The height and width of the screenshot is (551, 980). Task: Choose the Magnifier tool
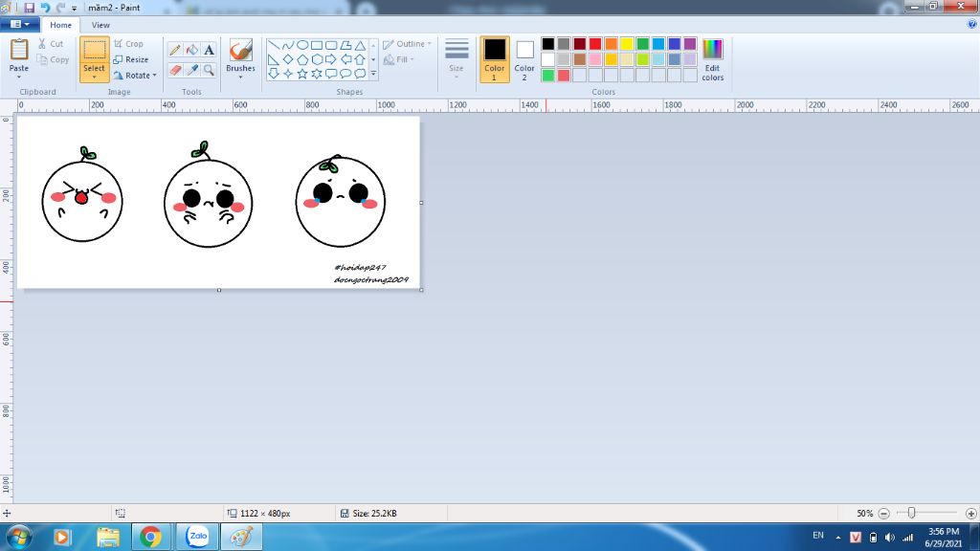[x=209, y=70]
